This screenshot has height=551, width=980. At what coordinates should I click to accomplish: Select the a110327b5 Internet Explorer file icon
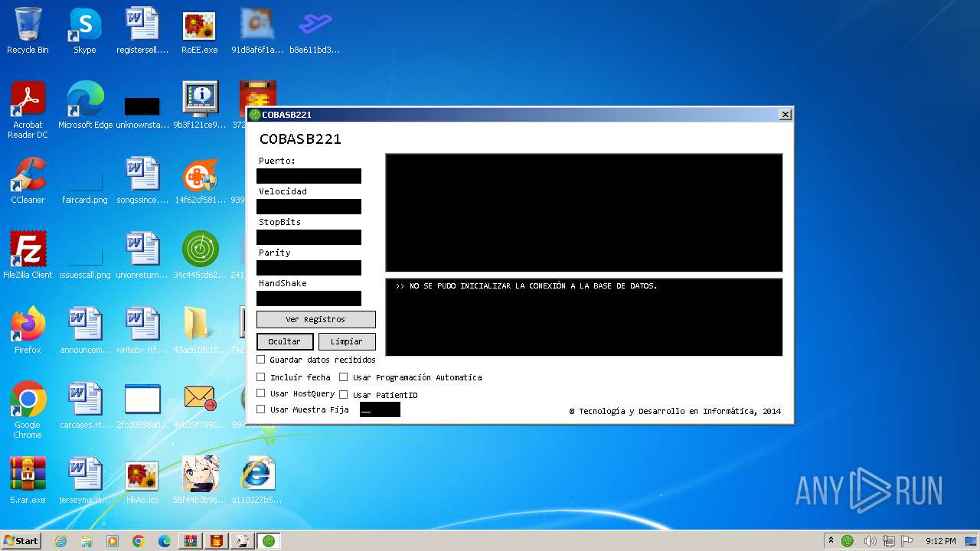[x=257, y=481]
